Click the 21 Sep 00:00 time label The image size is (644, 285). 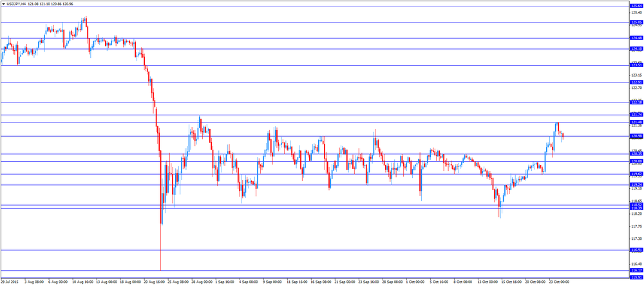(345, 282)
